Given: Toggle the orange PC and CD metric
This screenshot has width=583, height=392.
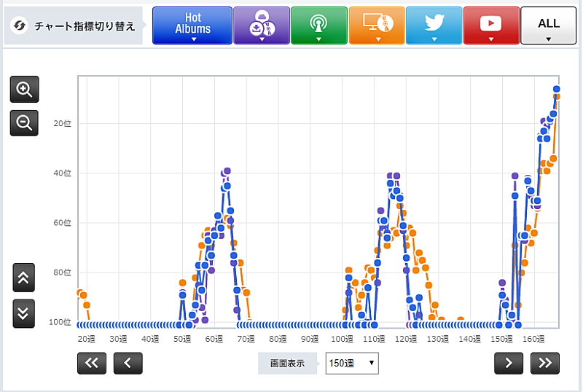Looking at the screenshot, I should pos(376,26).
